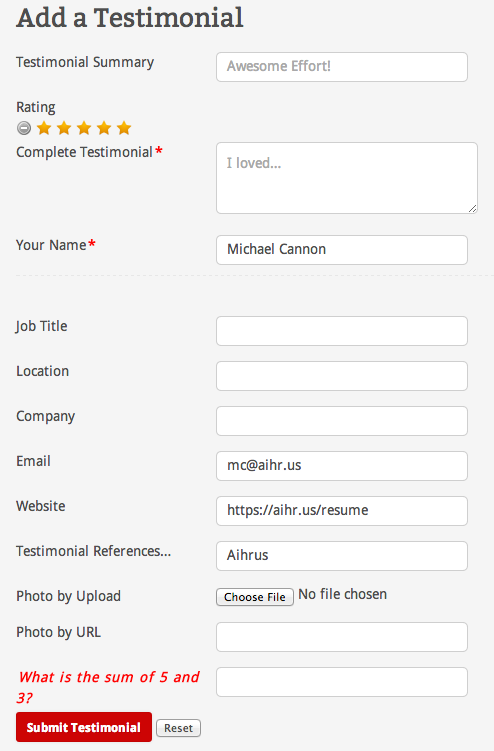Click into the Location field
The width and height of the screenshot is (494, 751).
click(x=342, y=376)
